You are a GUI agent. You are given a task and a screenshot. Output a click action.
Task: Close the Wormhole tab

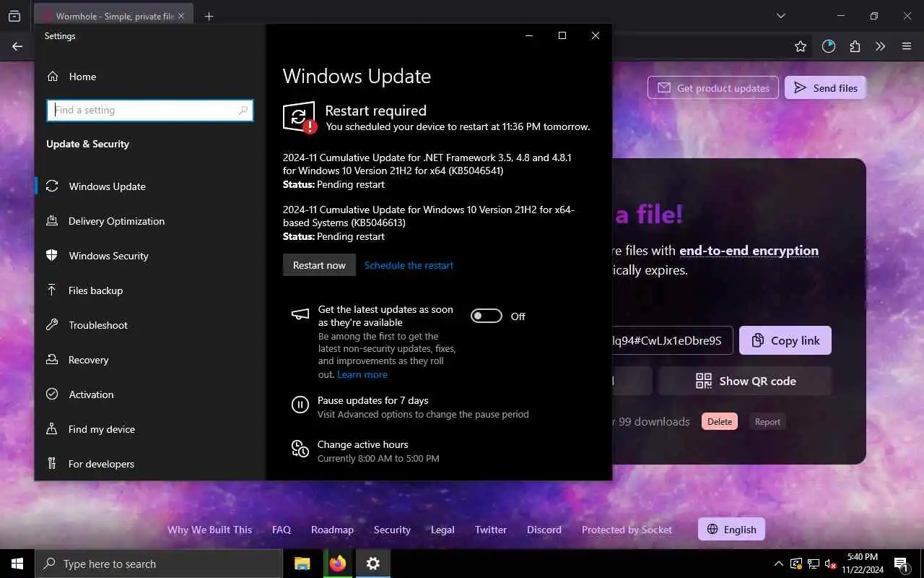pos(180,16)
